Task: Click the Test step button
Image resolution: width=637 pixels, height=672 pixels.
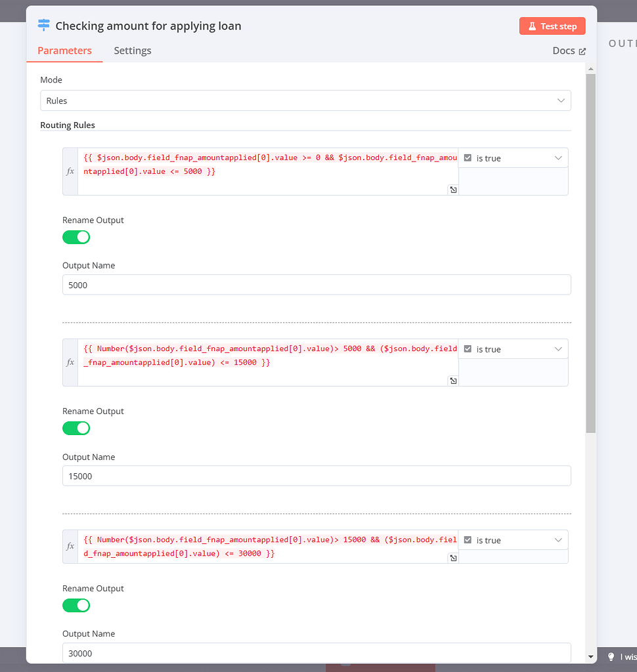Action: point(552,26)
